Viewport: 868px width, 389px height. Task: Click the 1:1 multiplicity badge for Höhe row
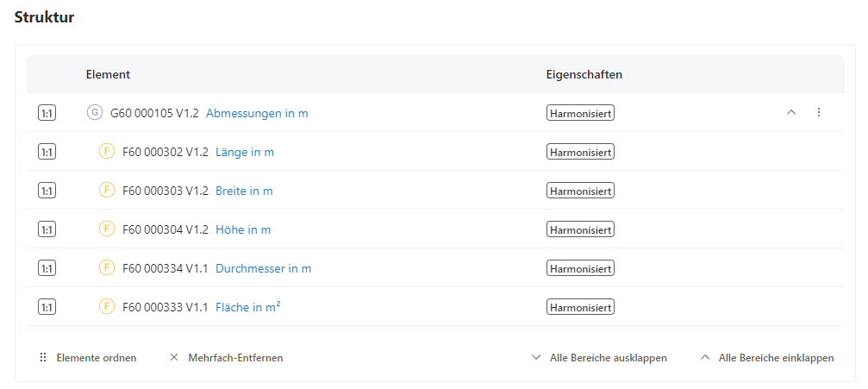point(47,229)
